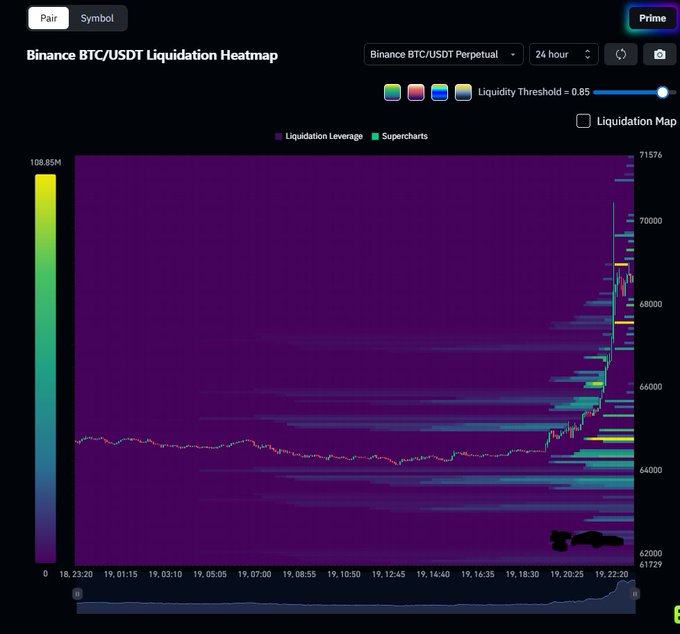Change the 24 hour timeframe selector
The image size is (680, 634).
(x=563, y=54)
